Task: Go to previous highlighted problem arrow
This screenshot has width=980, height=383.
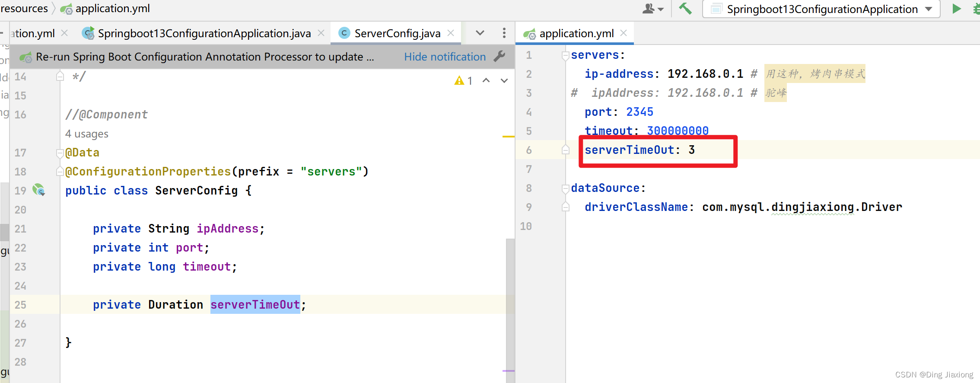Action: point(486,80)
